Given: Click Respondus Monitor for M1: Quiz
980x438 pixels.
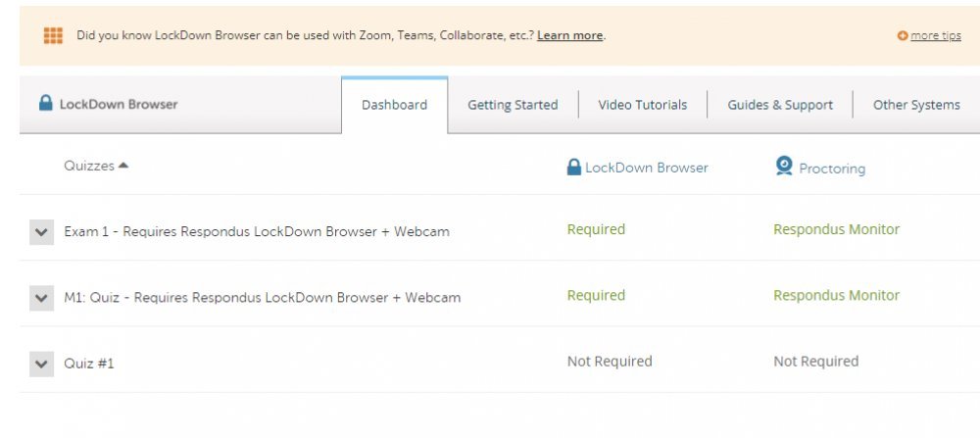Looking at the screenshot, I should 836,295.
